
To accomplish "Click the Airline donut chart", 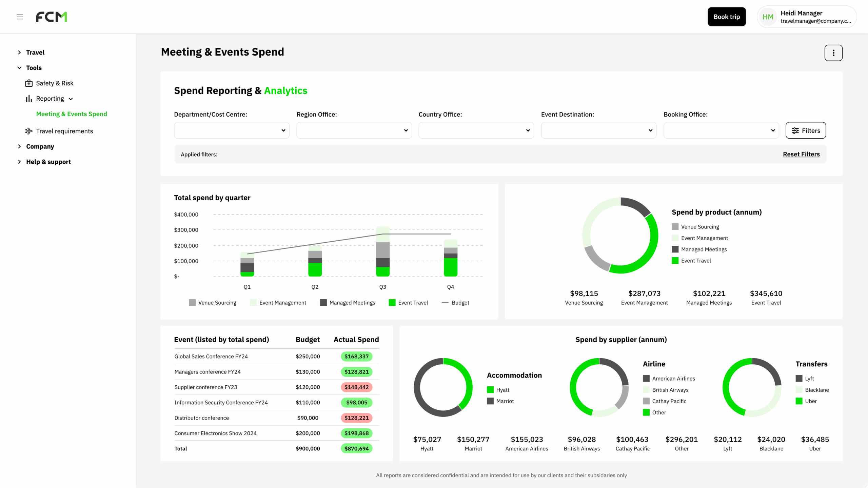I will click(x=599, y=387).
